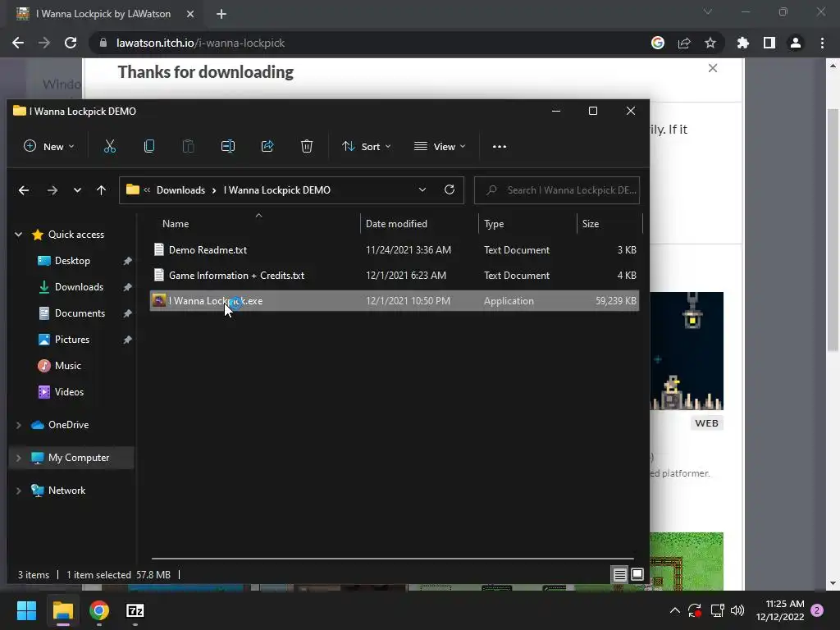Click the 7-Zip taskbar icon
Image resolution: width=840 pixels, height=630 pixels.
pos(135,610)
